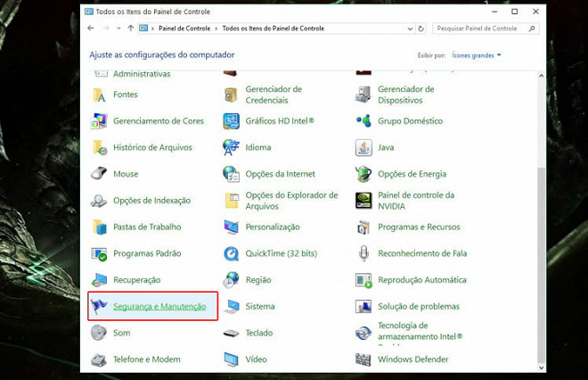Click the Reconhecimento de Fala microphone icon
Viewport: 588px width, 380px height.
pyautogui.click(x=363, y=253)
